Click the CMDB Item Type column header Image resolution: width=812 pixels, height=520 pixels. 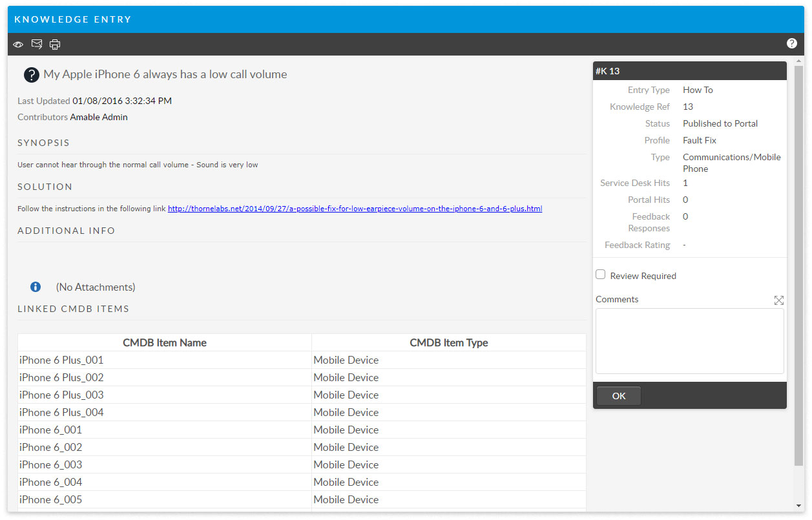coord(449,342)
